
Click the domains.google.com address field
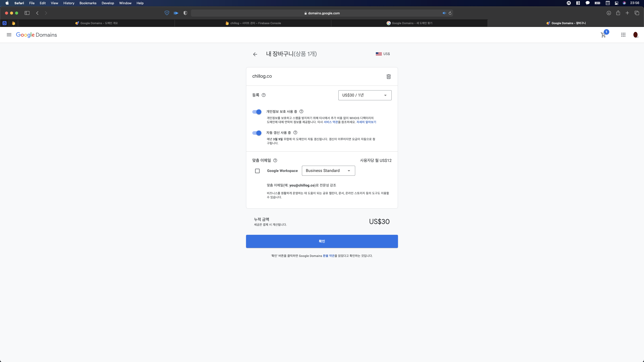322,13
